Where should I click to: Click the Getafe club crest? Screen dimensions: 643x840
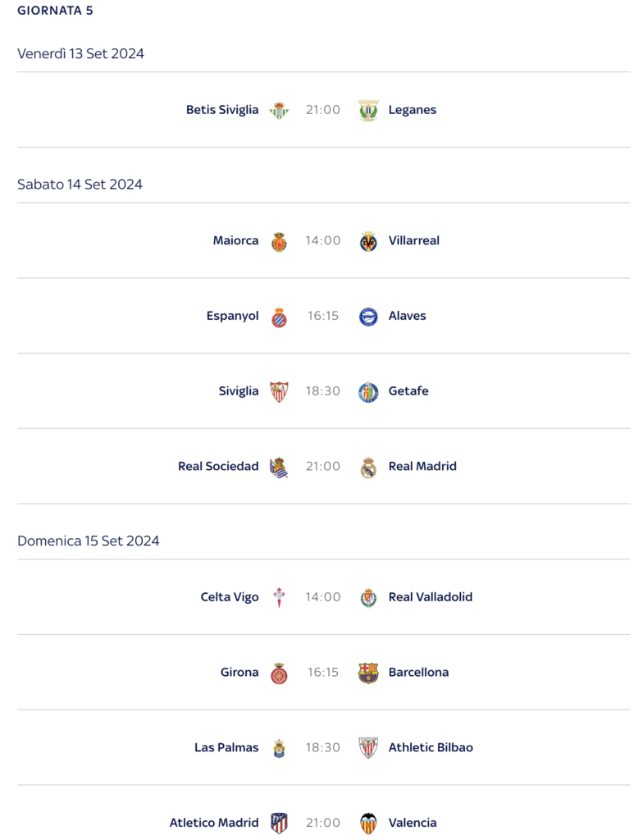click(x=368, y=391)
